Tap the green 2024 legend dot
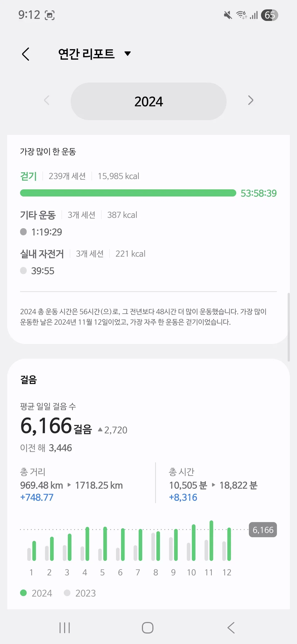 pyautogui.click(x=23, y=593)
